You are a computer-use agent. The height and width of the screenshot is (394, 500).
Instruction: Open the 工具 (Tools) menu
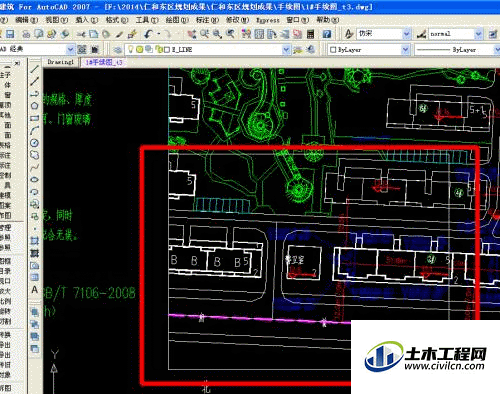point(147,20)
